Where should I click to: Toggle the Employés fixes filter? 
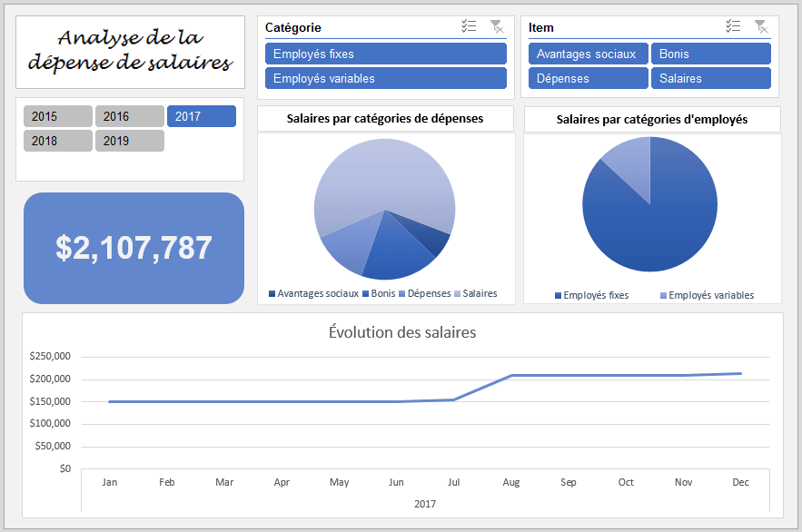coord(386,54)
